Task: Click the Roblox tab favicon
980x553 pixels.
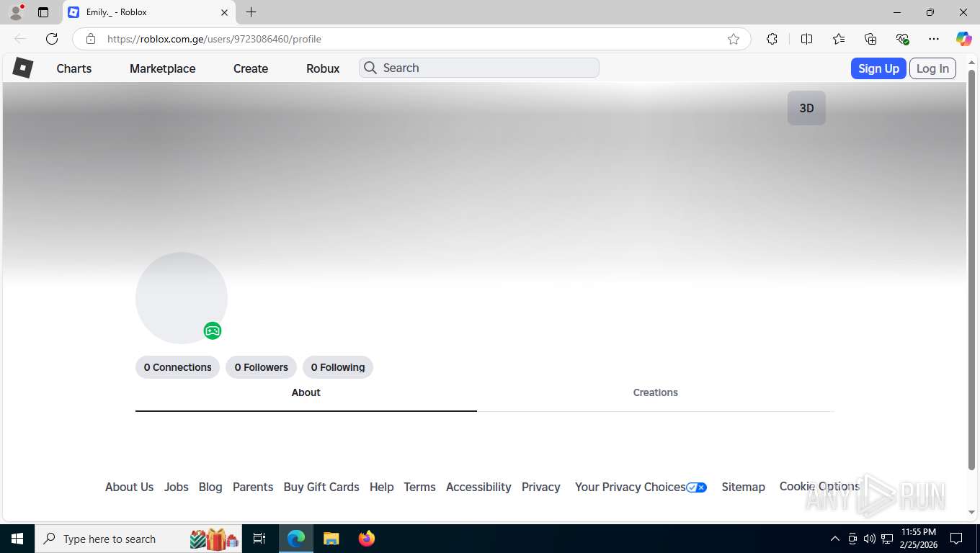Action: pyautogui.click(x=73, y=12)
